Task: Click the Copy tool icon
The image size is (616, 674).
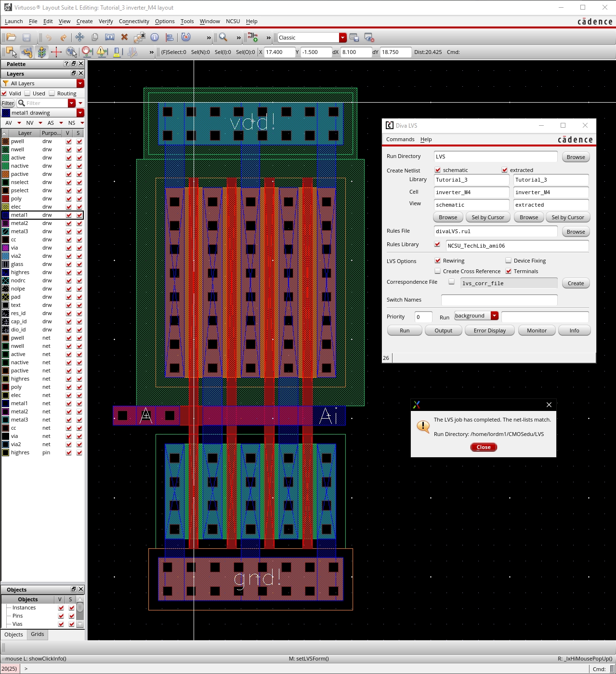Action: (x=95, y=38)
